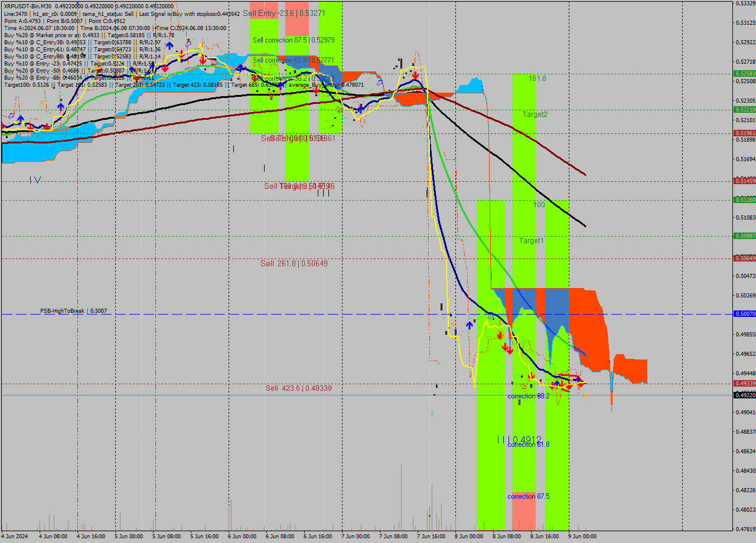Click the '7 Jun 16:00' time axis label
Image resolution: width=756 pixels, height=543 pixels.
tap(431, 537)
